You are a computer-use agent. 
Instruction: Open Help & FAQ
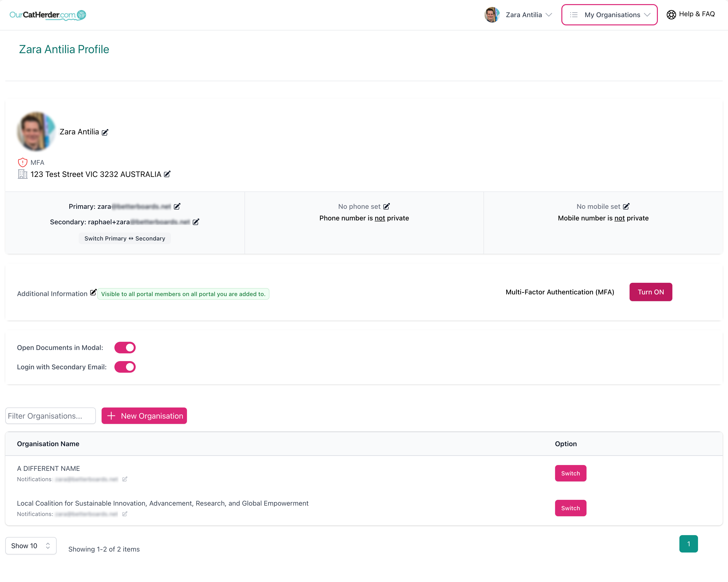pos(691,14)
